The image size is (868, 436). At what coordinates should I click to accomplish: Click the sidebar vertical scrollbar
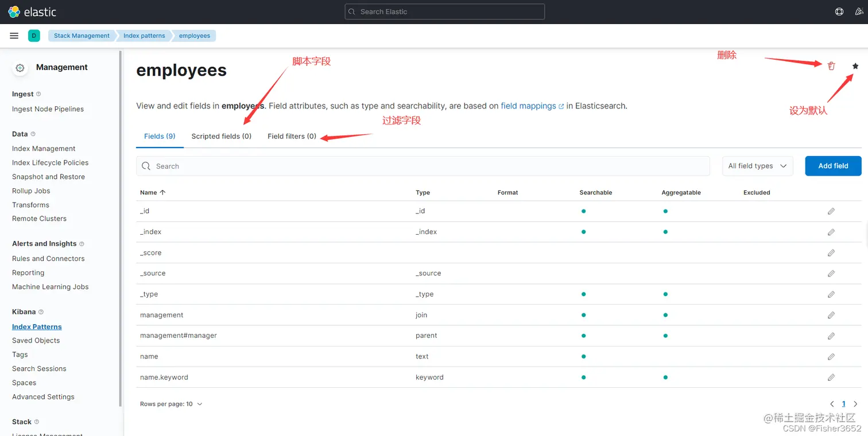[121, 229]
